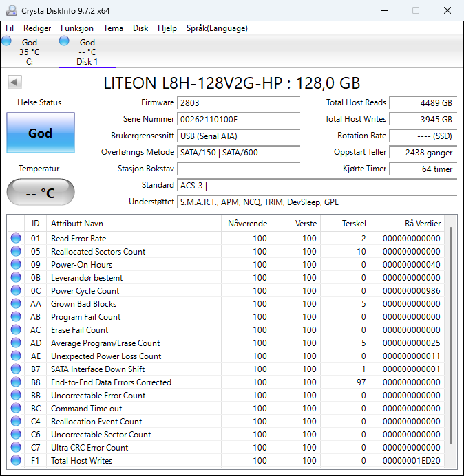Viewport: 464px width, 476px height.
Task: Open the Tema menu
Action: click(113, 28)
